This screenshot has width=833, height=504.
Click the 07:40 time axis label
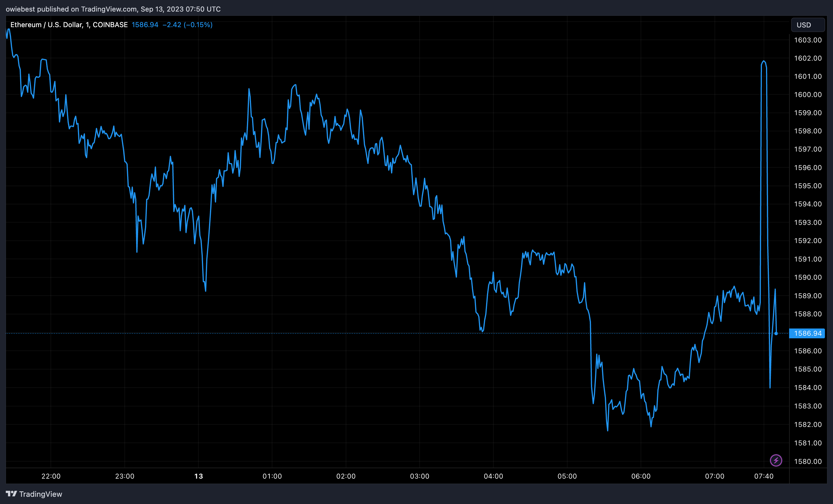click(x=764, y=476)
